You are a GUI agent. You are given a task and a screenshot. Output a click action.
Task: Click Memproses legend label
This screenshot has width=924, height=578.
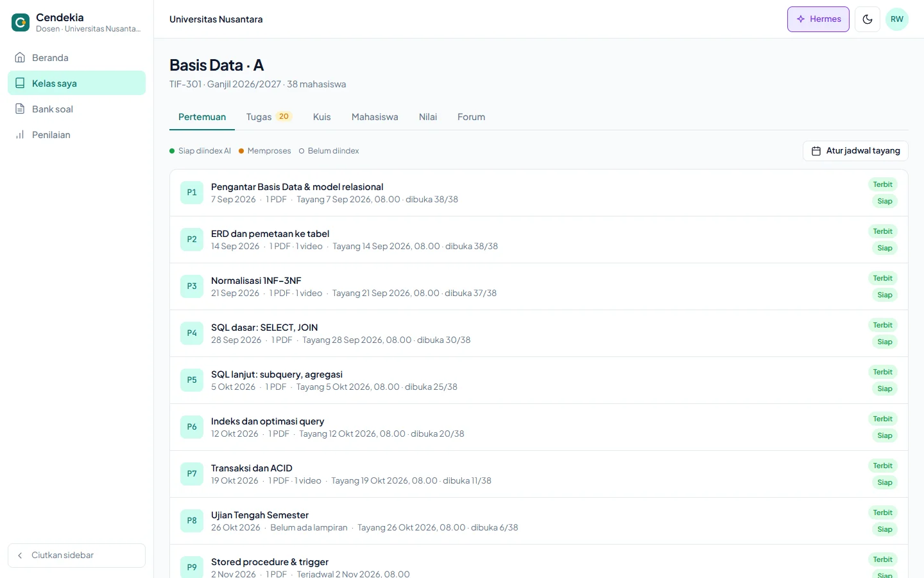pyautogui.click(x=265, y=151)
